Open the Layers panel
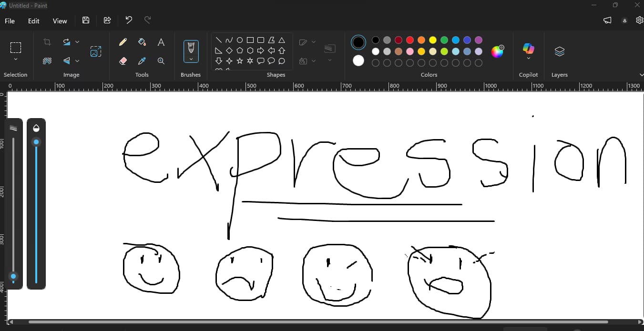This screenshot has height=331, width=644. pyautogui.click(x=560, y=51)
